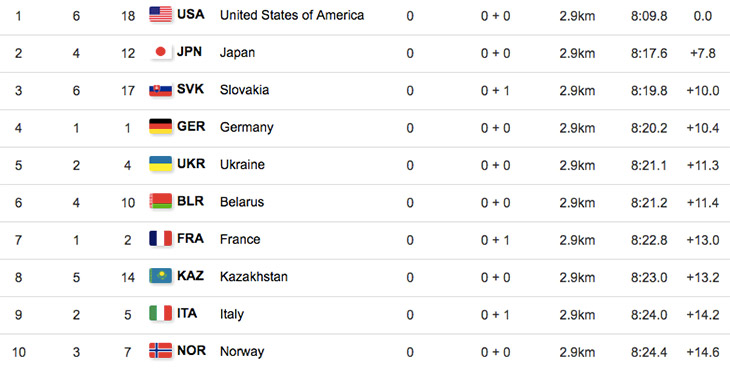Select France's 0 + 1 shooting result

495,240
